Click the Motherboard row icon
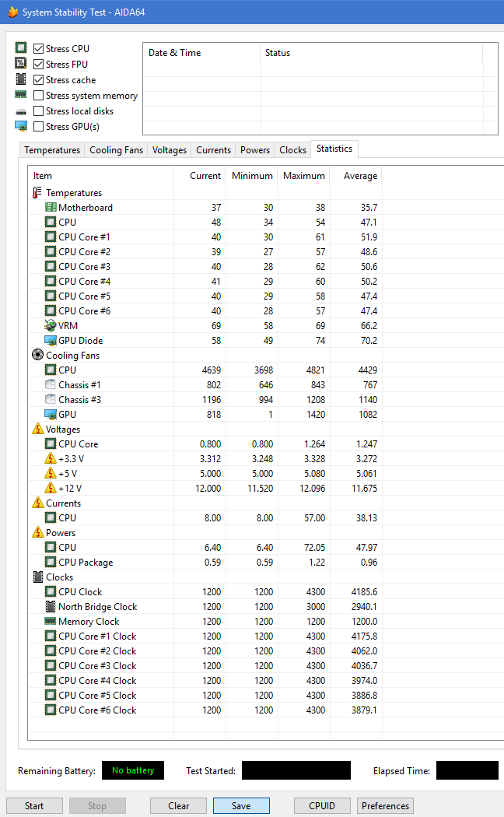504x817 pixels. click(51, 208)
